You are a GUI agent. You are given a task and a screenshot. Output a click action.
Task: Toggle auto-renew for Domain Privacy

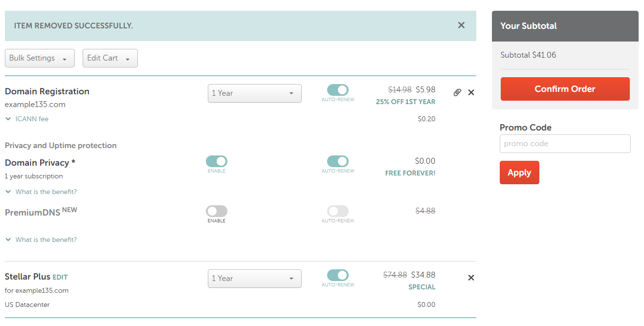point(338,161)
